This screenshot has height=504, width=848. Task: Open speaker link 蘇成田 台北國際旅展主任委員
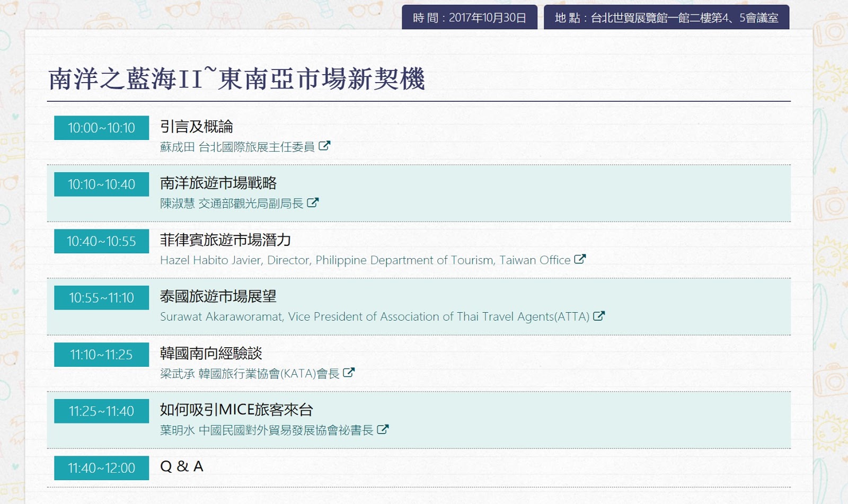coord(237,147)
